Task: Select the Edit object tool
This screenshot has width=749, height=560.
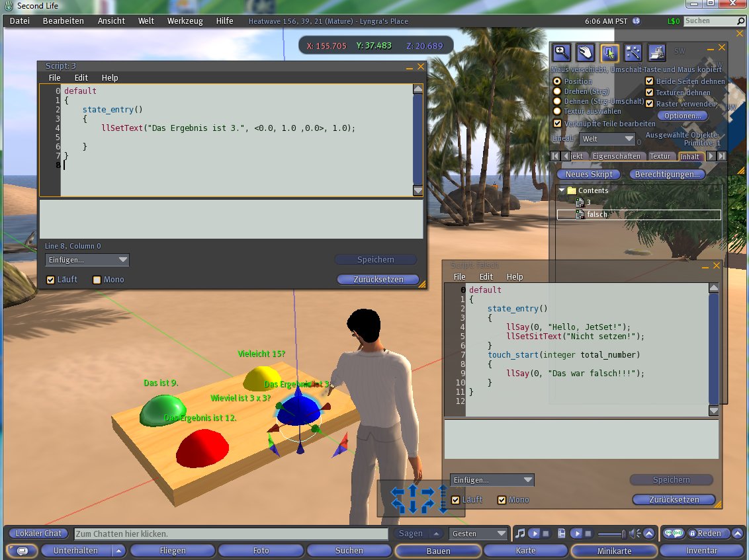Action: (609, 52)
